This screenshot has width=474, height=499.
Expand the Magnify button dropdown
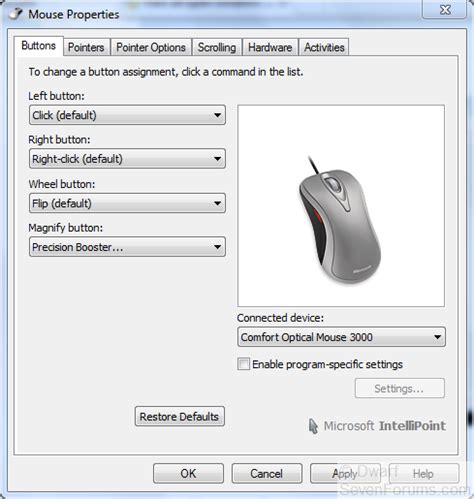[x=127, y=247]
